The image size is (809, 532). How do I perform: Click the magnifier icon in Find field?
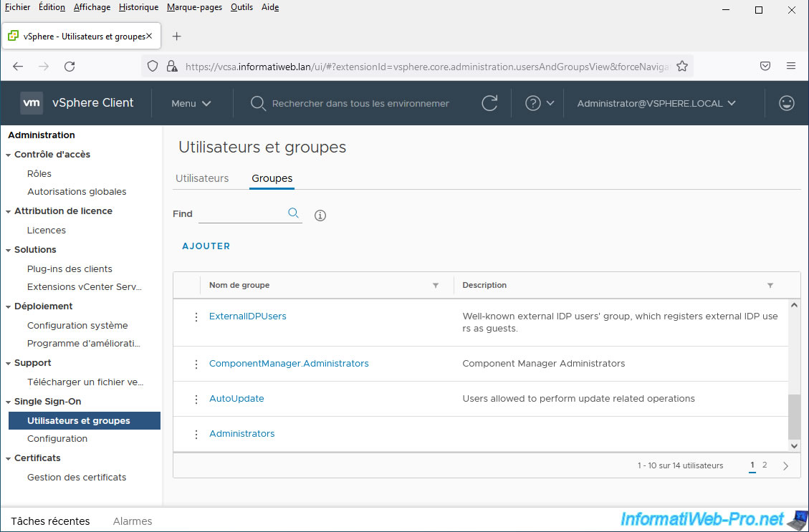coord(293,213)
